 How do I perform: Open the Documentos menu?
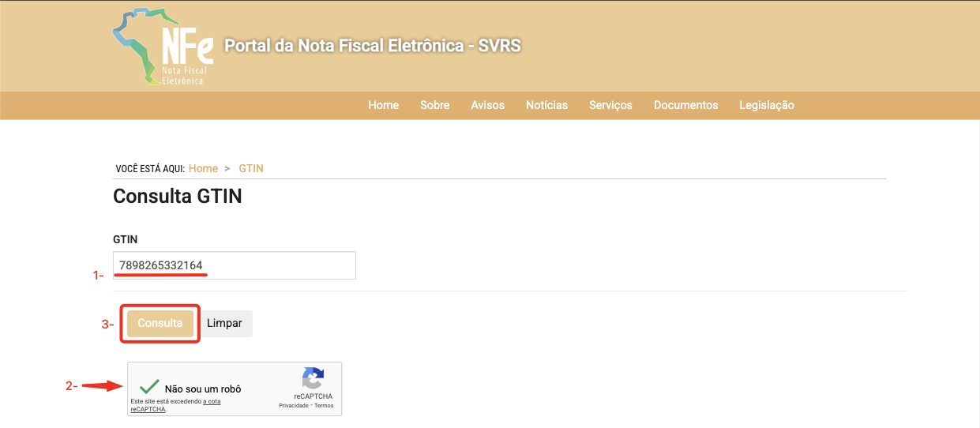point(686,105)
